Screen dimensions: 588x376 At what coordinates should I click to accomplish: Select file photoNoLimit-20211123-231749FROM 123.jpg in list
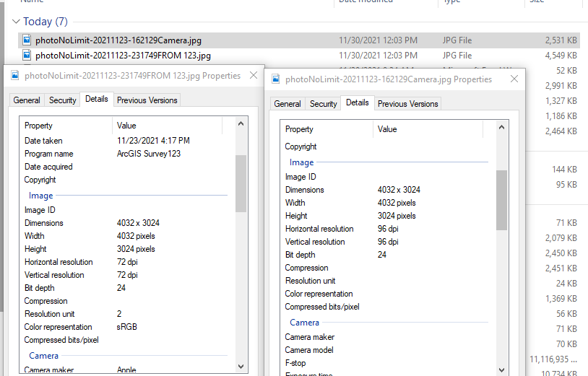click(299, 56)
